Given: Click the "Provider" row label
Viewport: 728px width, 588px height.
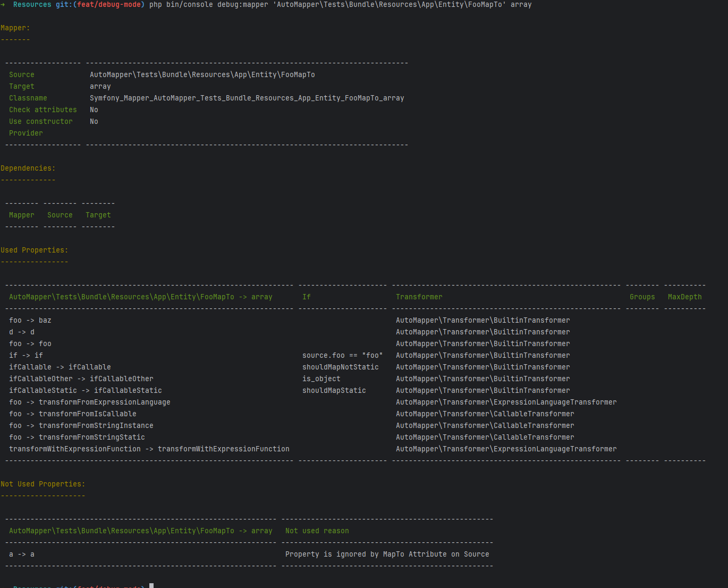Looking at the screenshot, I should (26, 133).
